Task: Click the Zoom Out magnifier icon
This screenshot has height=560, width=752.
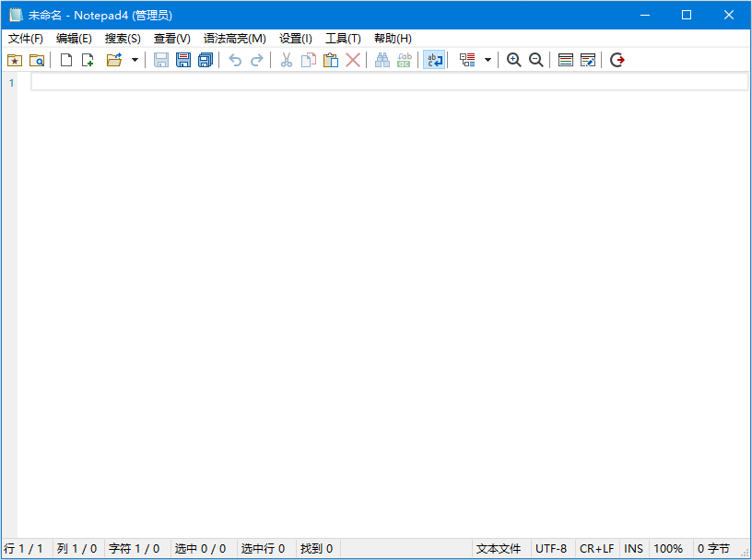Action: click(x=535, y=60)
